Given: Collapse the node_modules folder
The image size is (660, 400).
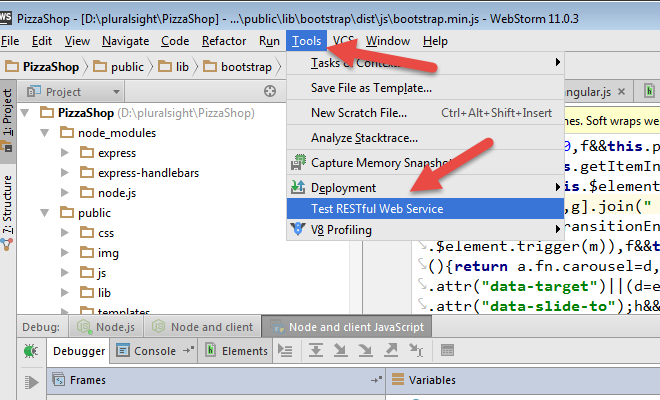Looking at the screenshot, I should pos(45,133).
